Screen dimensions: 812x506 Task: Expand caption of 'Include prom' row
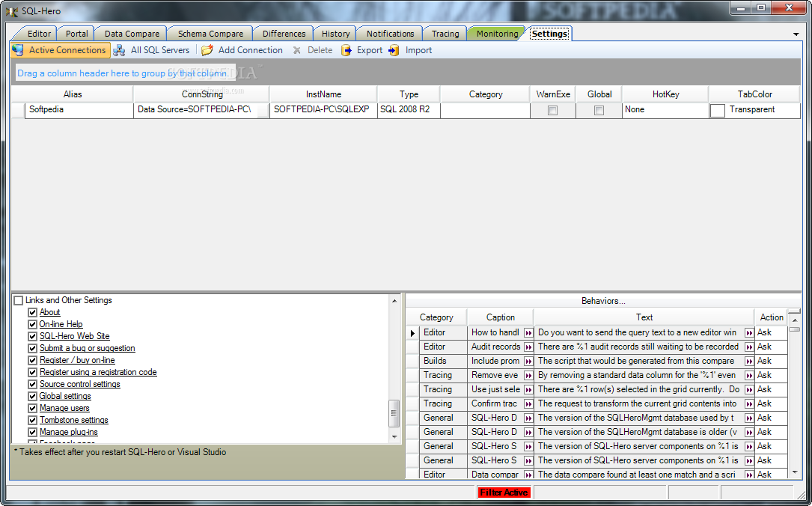tap(528, 362)
